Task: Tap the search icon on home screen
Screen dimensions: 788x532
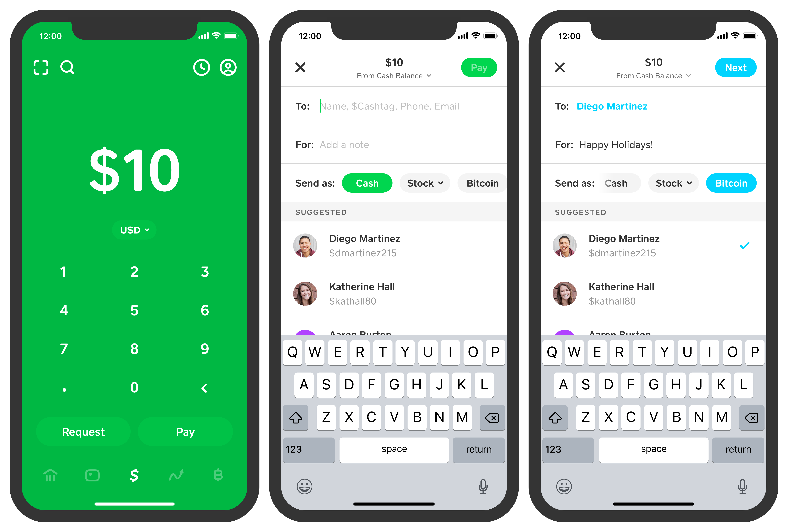Action: click(67, 67)
